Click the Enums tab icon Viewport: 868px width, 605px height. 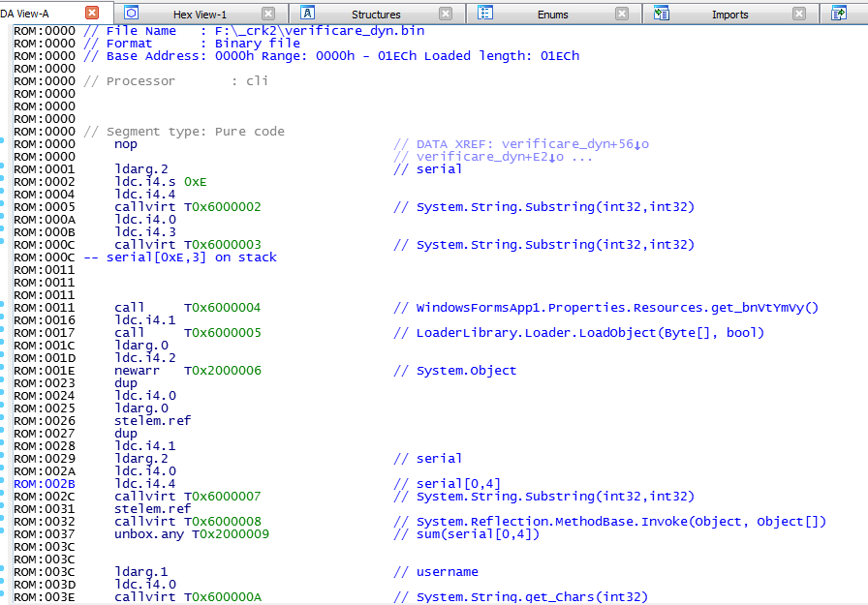[x=486, y=14]
